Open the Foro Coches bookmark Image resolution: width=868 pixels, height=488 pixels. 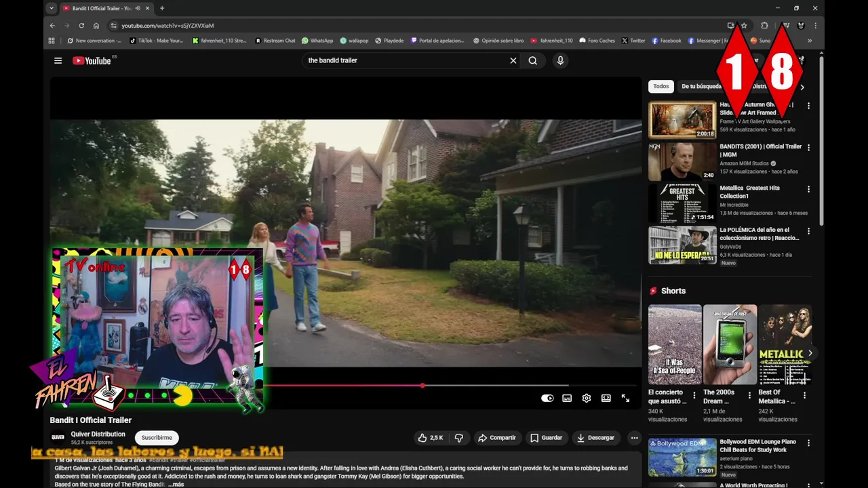click(597, 41)
